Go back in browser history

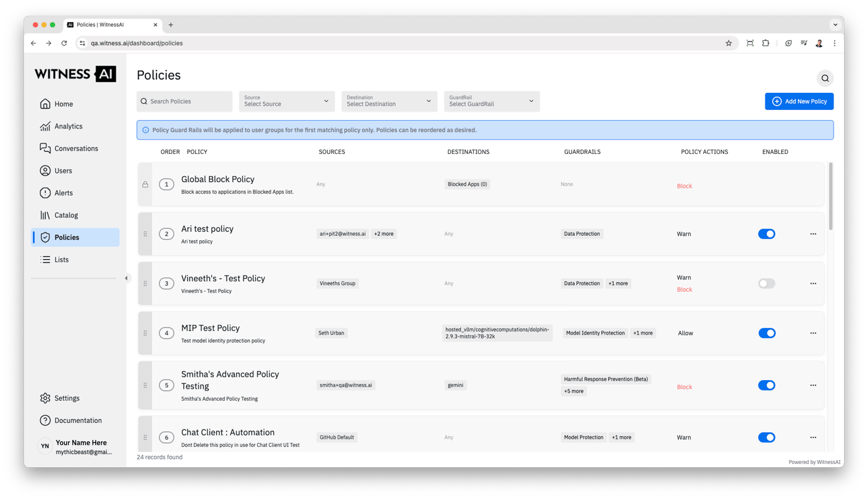[x=34, y=44]
